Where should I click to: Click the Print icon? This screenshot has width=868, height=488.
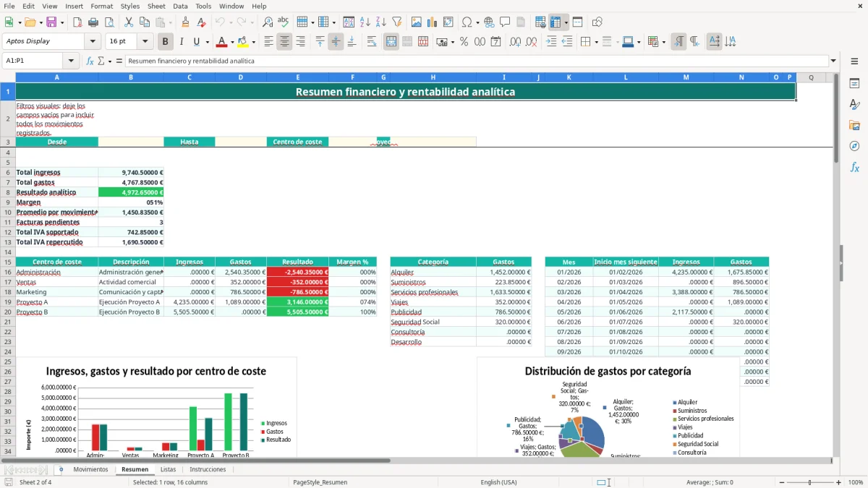(x=93, y=22)
